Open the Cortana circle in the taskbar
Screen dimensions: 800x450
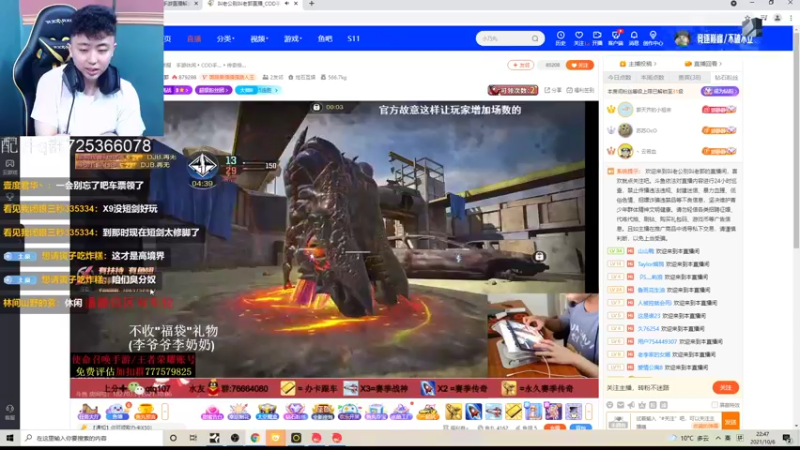click(x=173, y=438)
